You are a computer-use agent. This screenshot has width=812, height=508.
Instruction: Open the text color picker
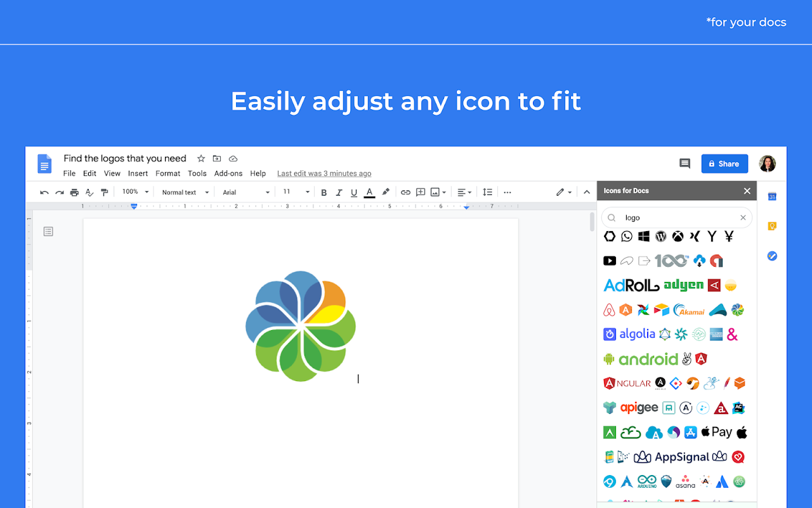pyautogui.click(x=369, y=192)
